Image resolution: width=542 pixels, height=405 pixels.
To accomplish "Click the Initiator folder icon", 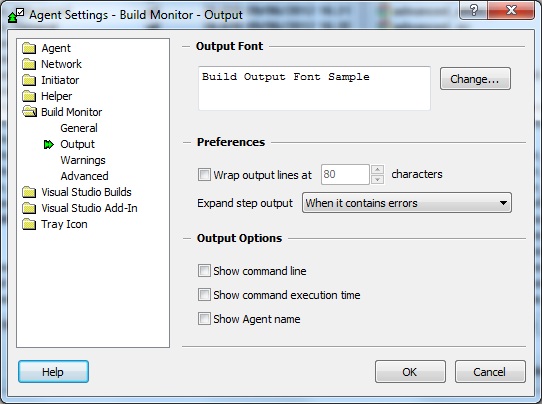I will [x=29, y=80].
